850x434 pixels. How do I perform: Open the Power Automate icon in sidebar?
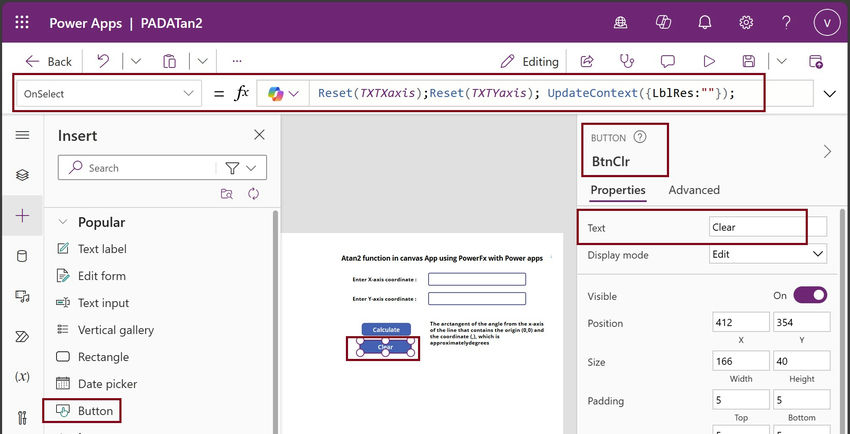tap(22, 337)
